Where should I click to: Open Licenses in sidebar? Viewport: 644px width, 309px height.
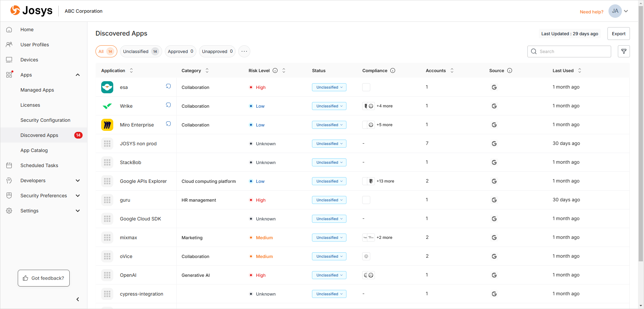[30, 105]
